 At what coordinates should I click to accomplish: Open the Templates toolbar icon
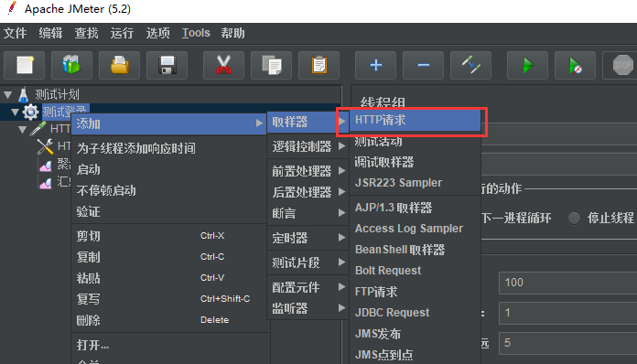pos(71,65)
